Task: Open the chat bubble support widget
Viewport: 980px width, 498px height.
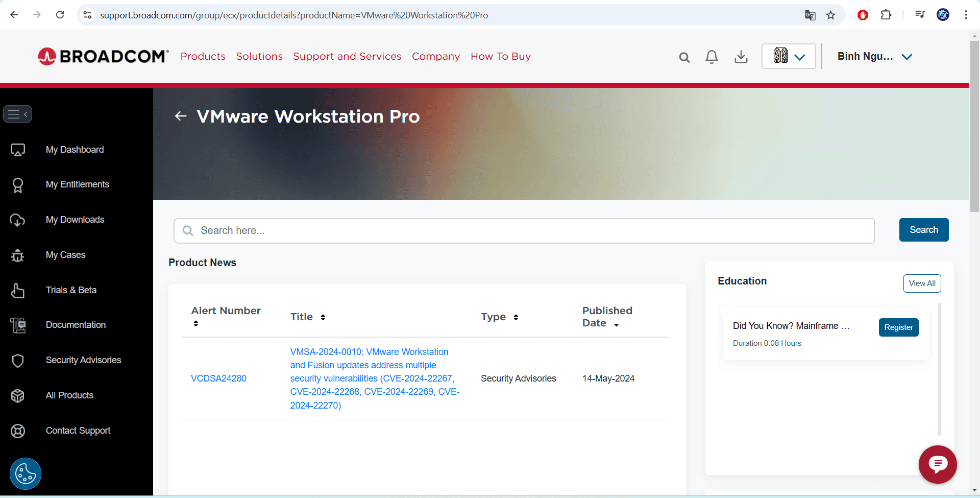Action: [x=937, y=464]
